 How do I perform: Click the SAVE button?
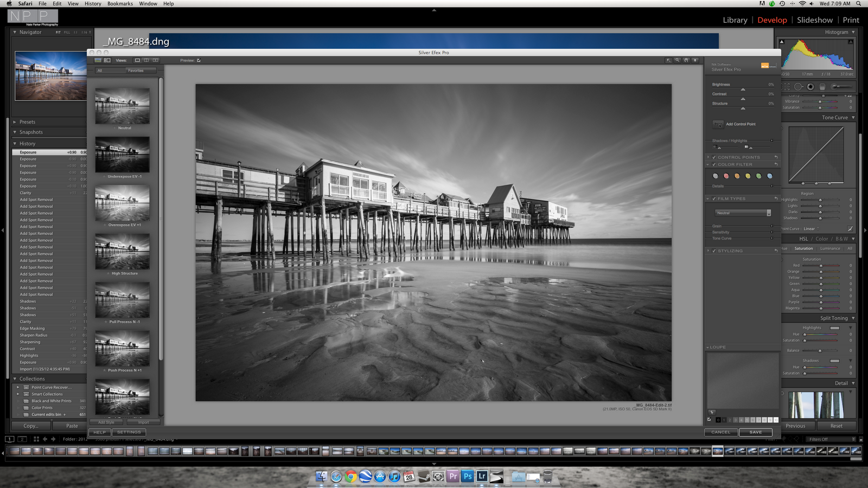tap(756, 432)
